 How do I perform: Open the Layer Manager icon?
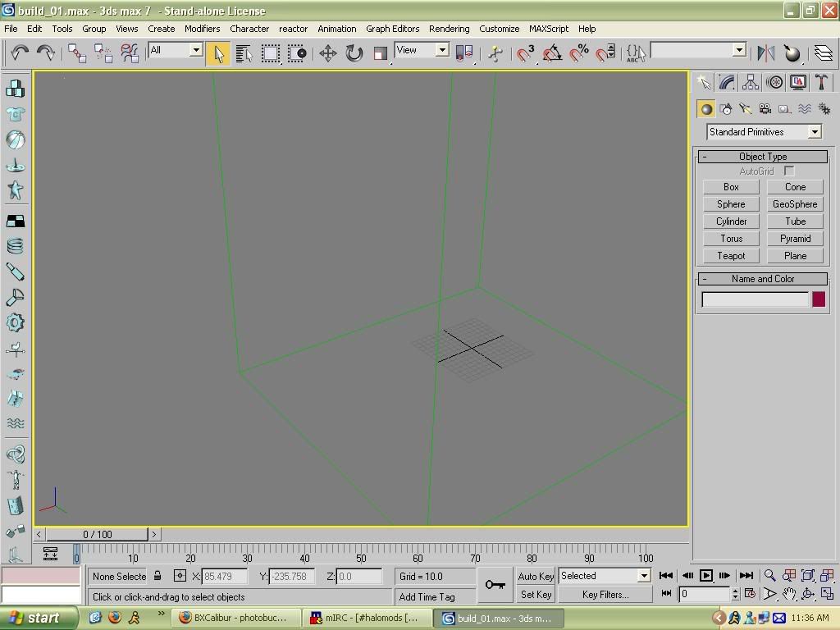tap(824, 53)
